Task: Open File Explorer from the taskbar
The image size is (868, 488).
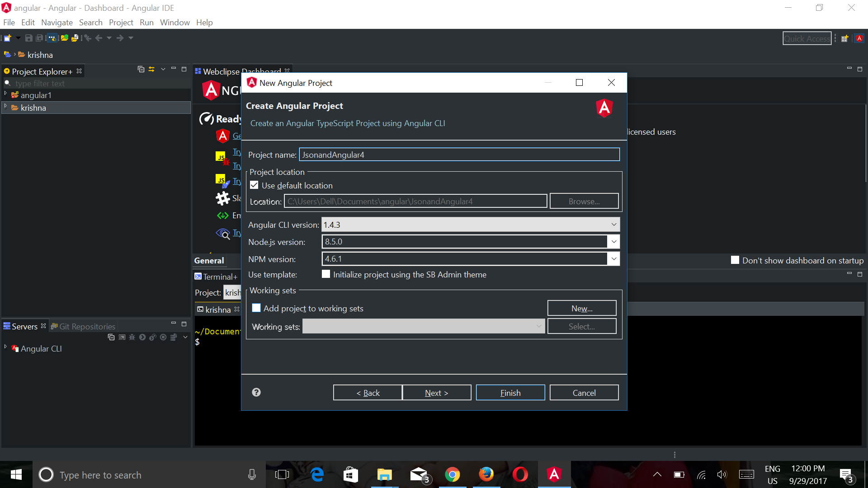Action: [385, 474]
